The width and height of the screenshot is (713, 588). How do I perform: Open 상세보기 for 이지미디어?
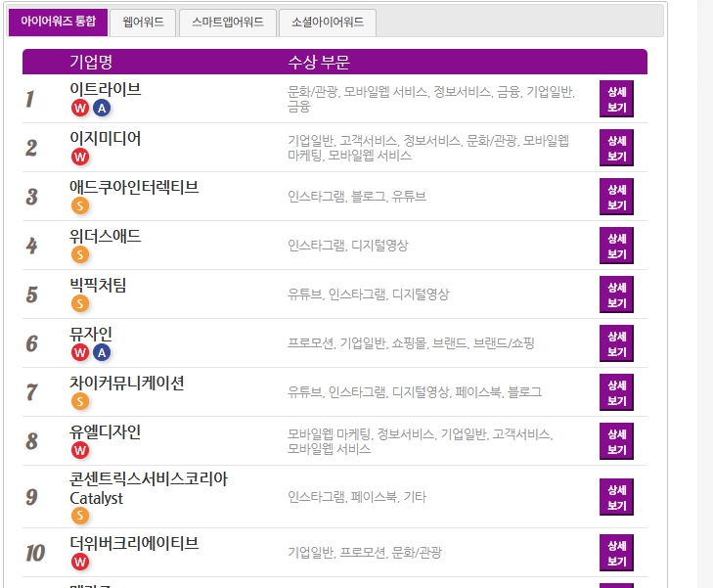point(616,148)
